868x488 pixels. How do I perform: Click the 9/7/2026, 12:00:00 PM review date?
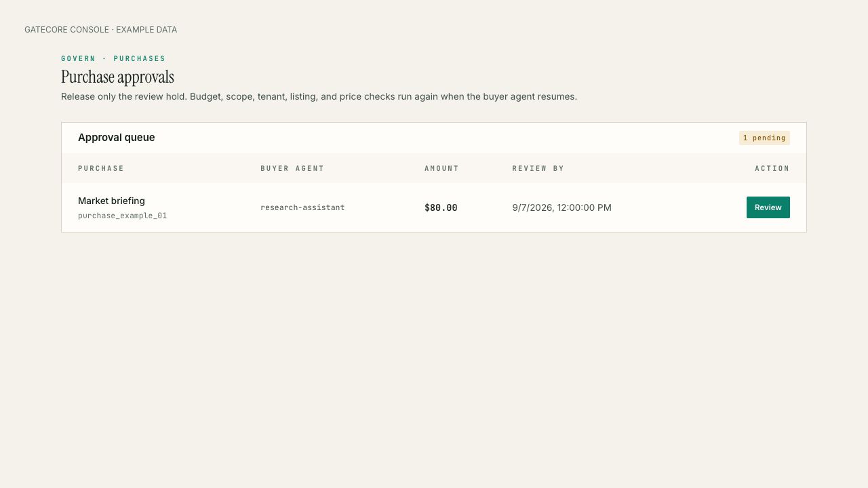point(561,207)
